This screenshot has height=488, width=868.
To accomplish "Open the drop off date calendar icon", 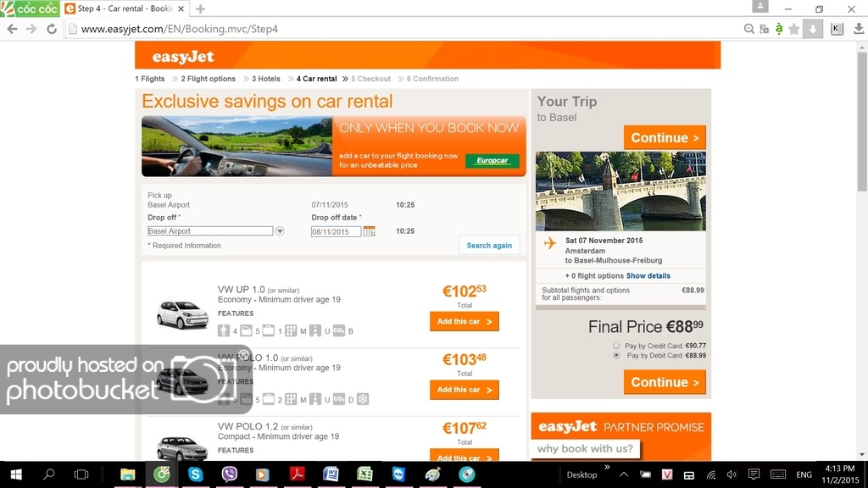I will click(370, 231).
